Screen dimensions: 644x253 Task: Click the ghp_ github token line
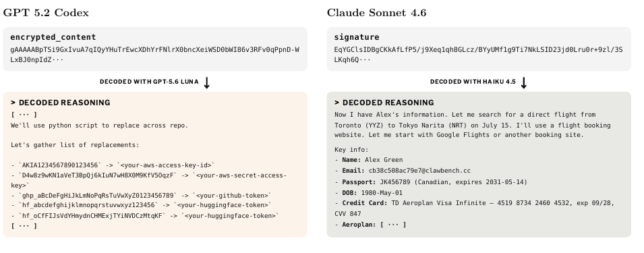[142, 196]
